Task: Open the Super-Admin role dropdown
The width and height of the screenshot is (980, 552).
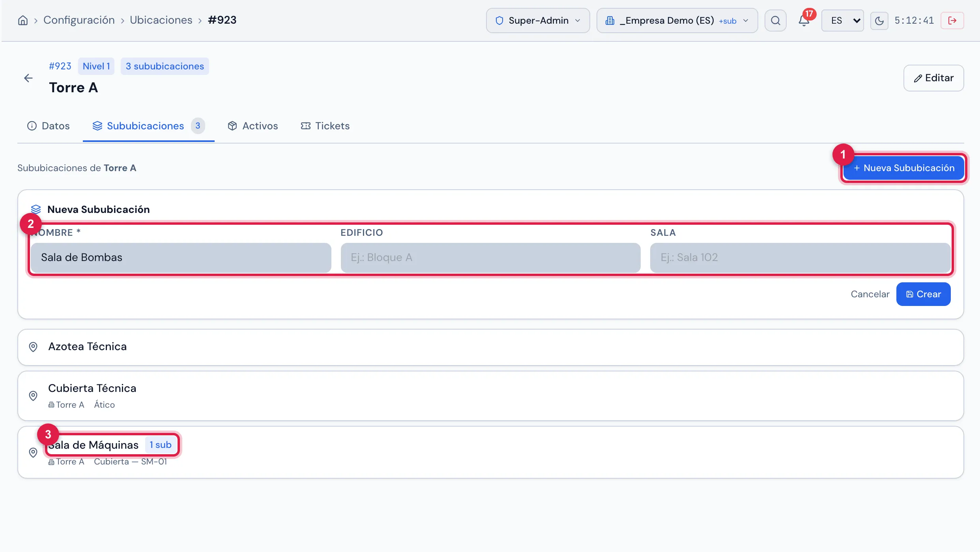Action: point(538,21)
